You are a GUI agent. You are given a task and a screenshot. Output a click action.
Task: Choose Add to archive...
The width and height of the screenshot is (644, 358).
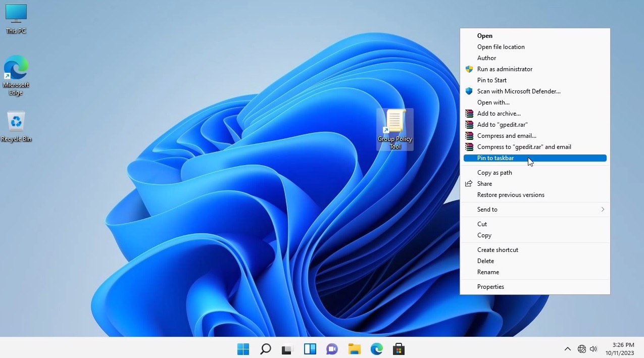535,114
